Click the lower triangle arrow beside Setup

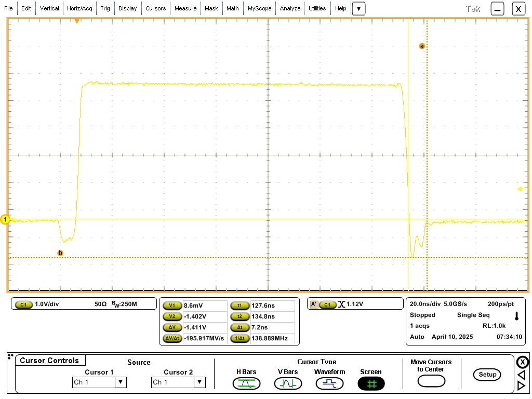pos(522,386)
